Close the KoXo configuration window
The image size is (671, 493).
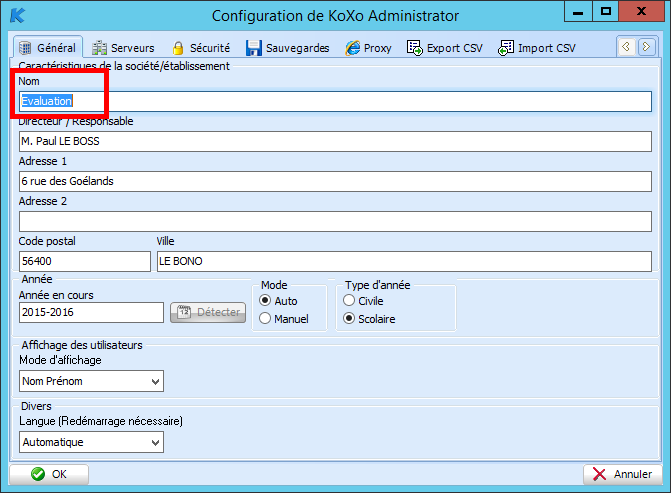tap(641, 11)
